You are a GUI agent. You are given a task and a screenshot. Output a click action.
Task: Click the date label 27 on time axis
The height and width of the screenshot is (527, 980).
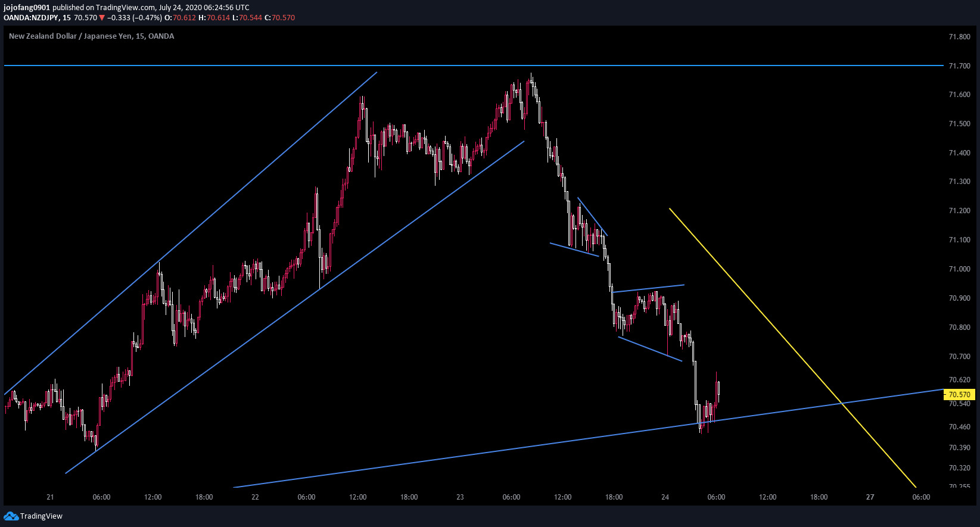click(870, 497)
